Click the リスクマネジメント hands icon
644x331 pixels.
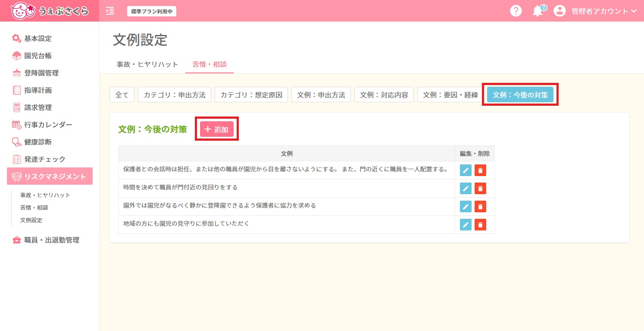pos(17,177)
